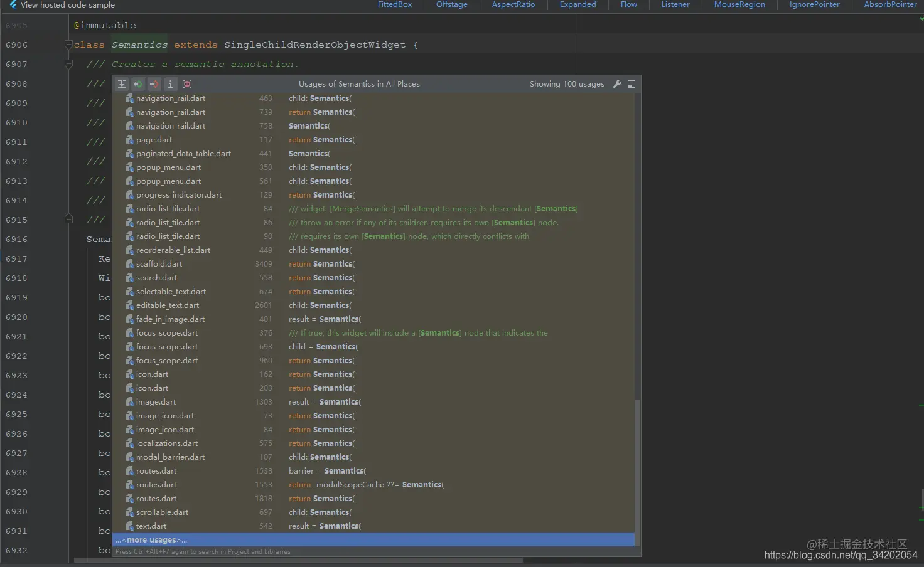The width and height of the screenshot is (924, 567).
Task: Click the modal_barrier.dart file icon
Action: point(130,457)
